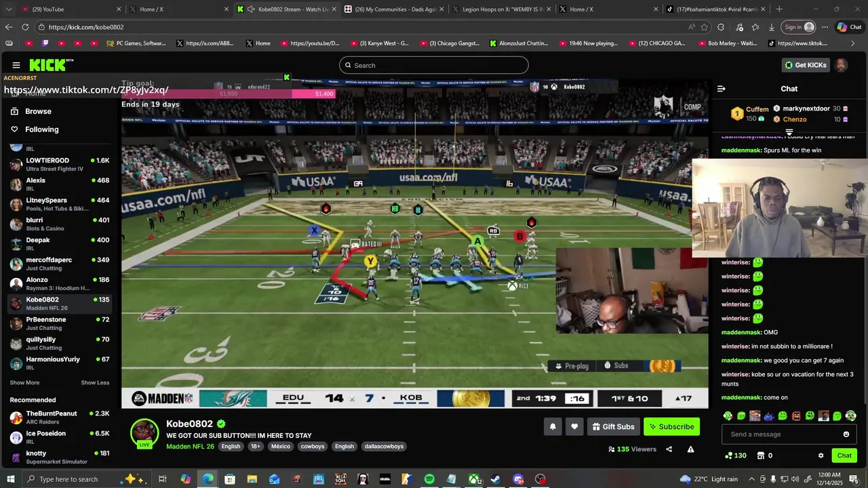Open Edge Settings and more menu
The width and height of the screenshot is (868, 488).
(x=825, y=27)
